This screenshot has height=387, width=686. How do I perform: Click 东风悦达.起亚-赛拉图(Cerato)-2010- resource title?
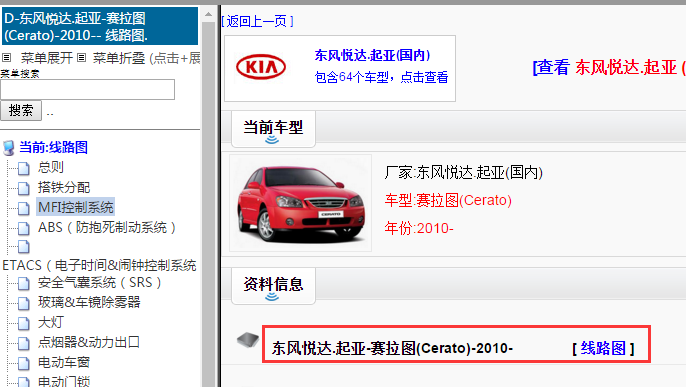[x=392, y=349]
